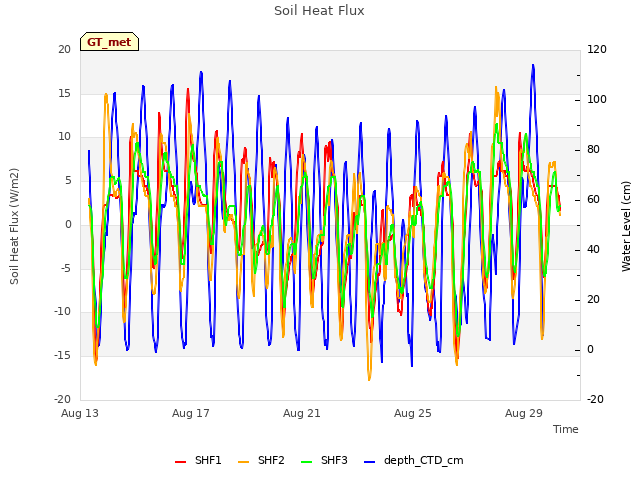Click the blue depth_CTD_cm legend swatch
This screenshot has height=480, width=640.
(369, 461)
